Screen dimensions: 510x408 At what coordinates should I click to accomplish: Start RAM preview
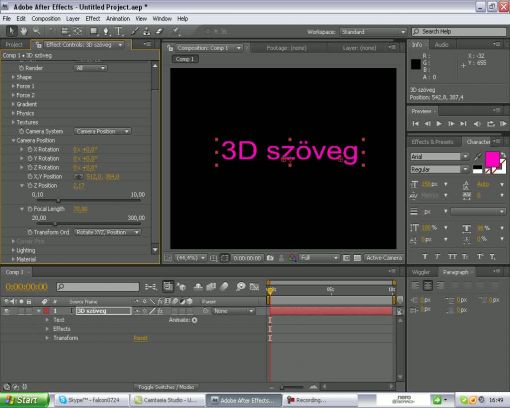(503, 124)
